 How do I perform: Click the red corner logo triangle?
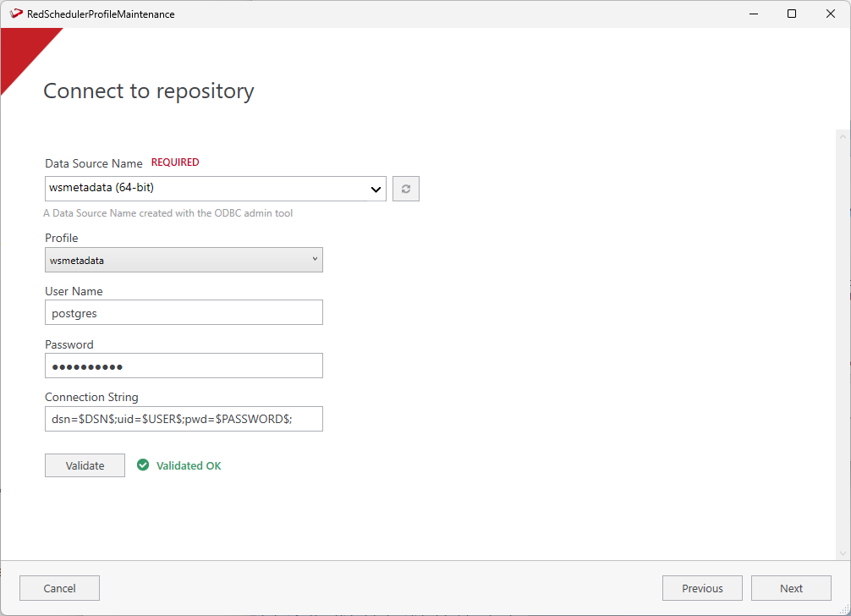click(23, 52)
